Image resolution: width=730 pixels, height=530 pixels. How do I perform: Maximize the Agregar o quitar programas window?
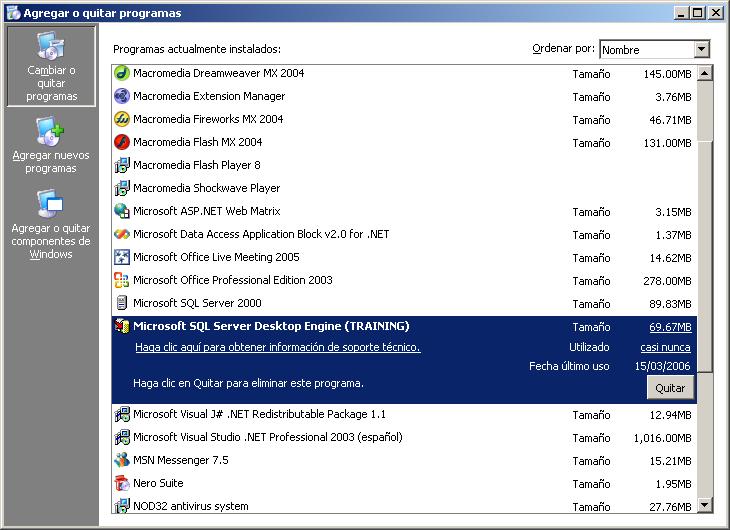coord(697,13)
